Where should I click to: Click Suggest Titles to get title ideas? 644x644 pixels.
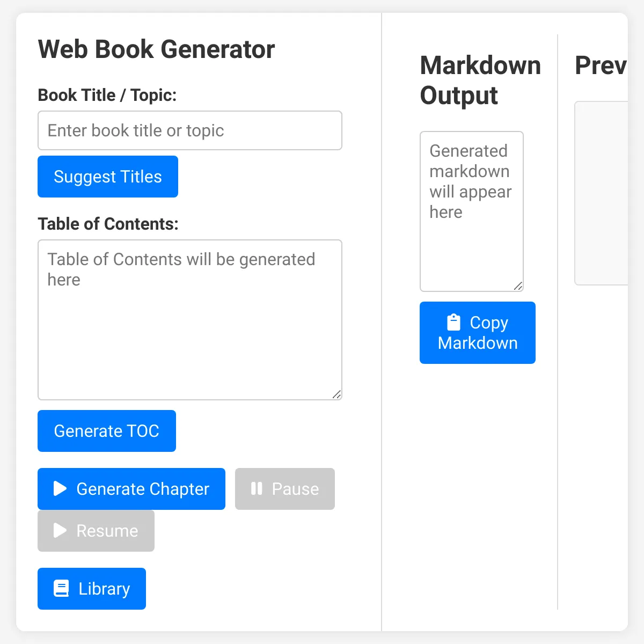107,177
